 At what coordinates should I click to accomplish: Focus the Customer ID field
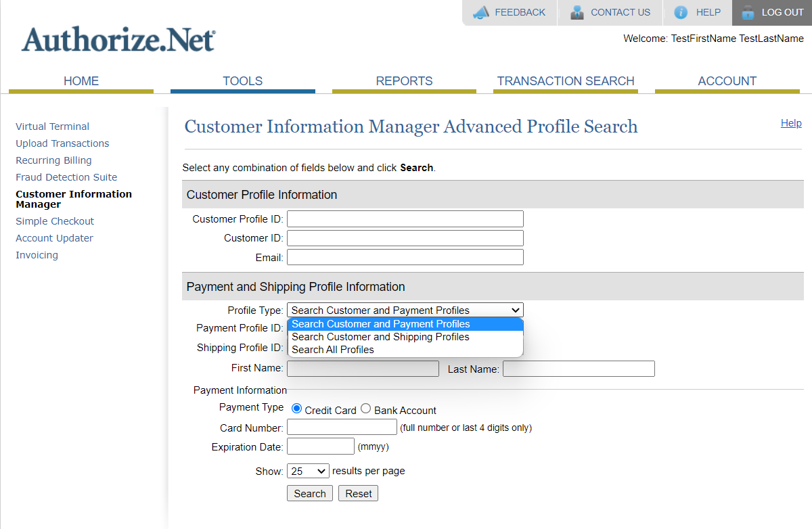[x=405, y=238]
